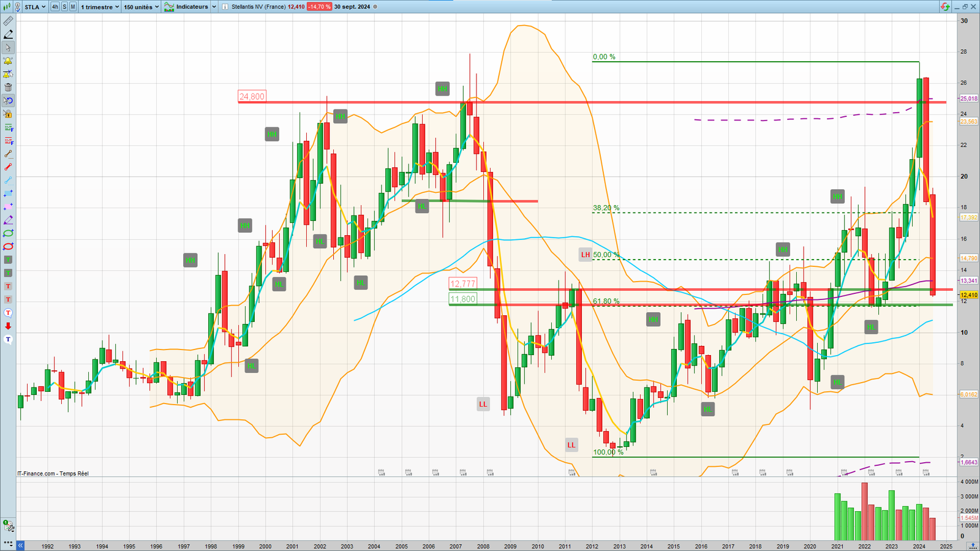Open the three dots more menu
980x551 pixels.
tap(9, 544)
